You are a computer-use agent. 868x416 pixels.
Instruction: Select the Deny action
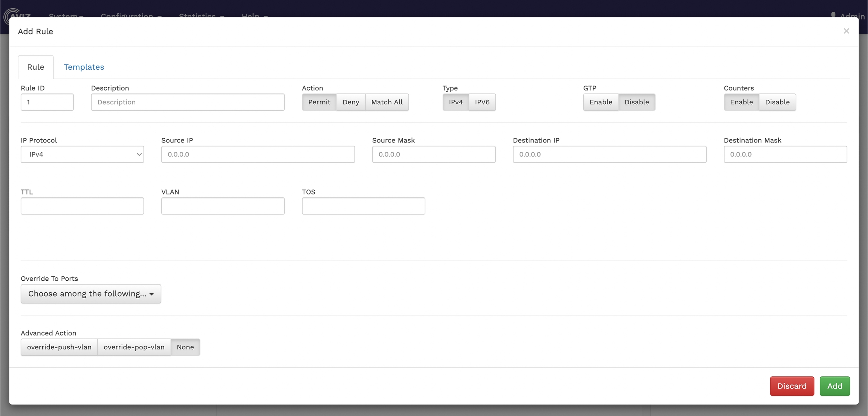(x=350, y=102)
